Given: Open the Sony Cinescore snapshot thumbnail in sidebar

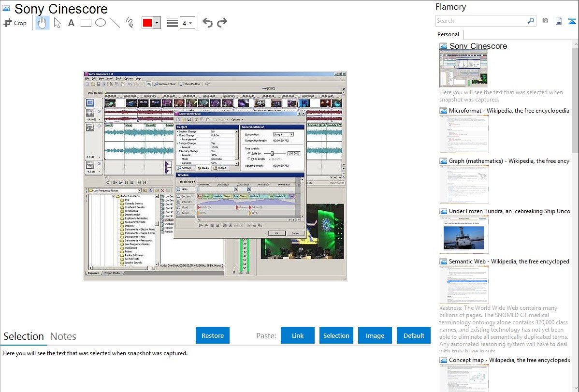Looking at the screenshot, I should pos(463,69).
